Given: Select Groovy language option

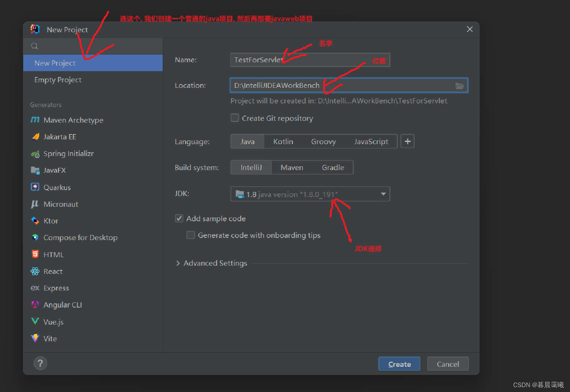Looking at the screenshot, I should click(324, 142).
